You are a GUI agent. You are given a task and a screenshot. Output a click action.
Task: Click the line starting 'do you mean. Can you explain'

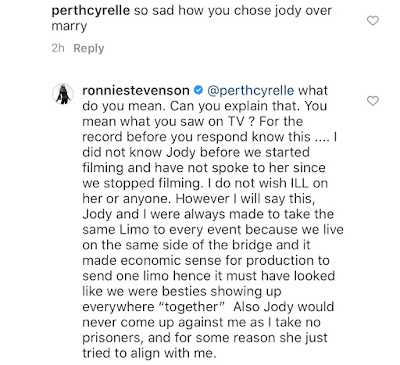click(205, 106)
